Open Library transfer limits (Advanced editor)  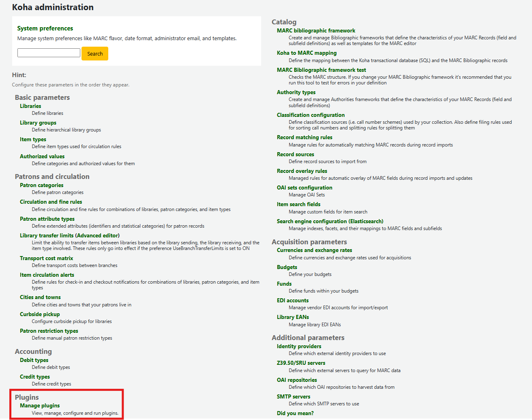point(70,236)
